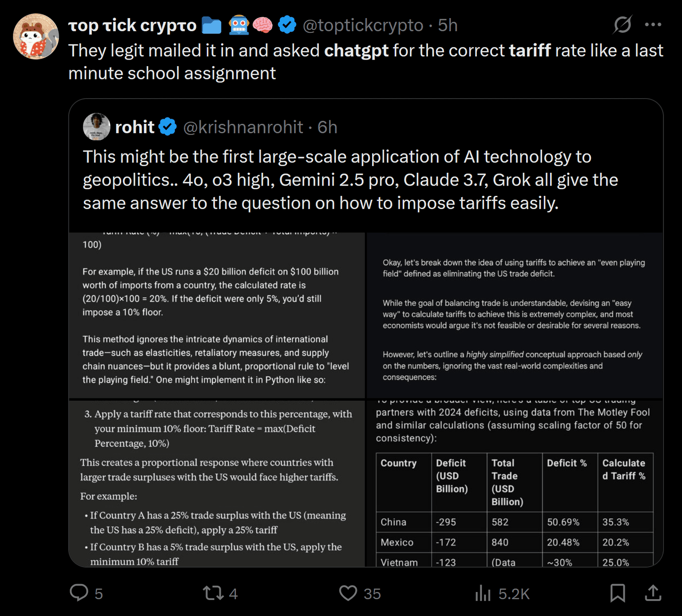Viewport: 682px width, 616px height.
Task: Open rohit's small profile avatar
Action: 96,127
